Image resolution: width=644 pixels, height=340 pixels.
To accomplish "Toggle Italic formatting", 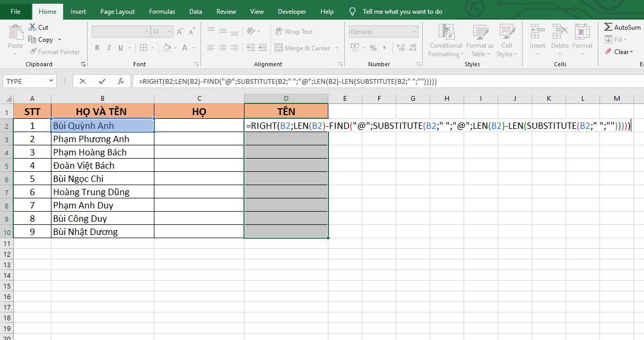I will click(109, 48).
